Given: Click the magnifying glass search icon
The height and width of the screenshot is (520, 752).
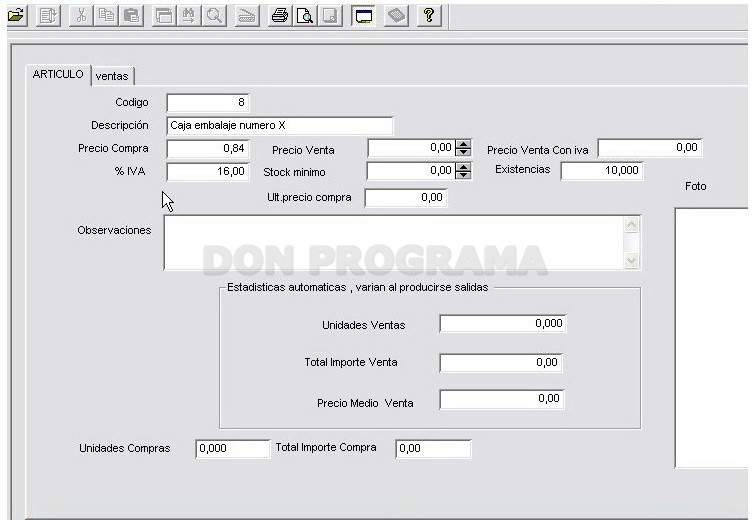Looking at the screenshot, I should coord(214,16).
